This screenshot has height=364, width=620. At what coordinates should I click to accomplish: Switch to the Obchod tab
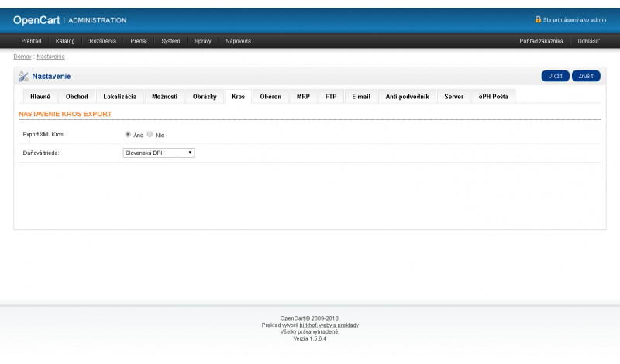77,97
